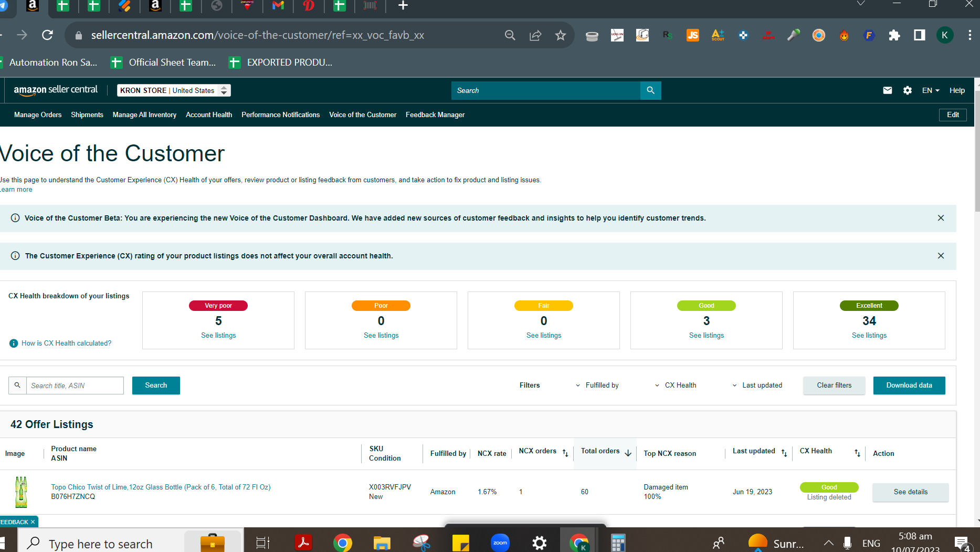980x552 pixels.
Task: Close the FEEDBACK tab at bottom left
Action: (33, 522)
